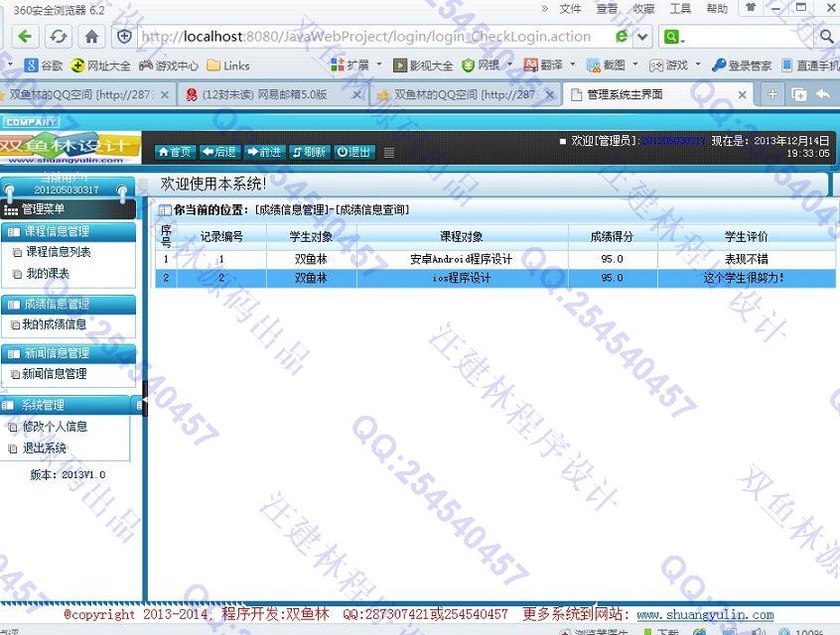Open the 收藏 menu
Screen dimensions: 840x635
(643, 9)
